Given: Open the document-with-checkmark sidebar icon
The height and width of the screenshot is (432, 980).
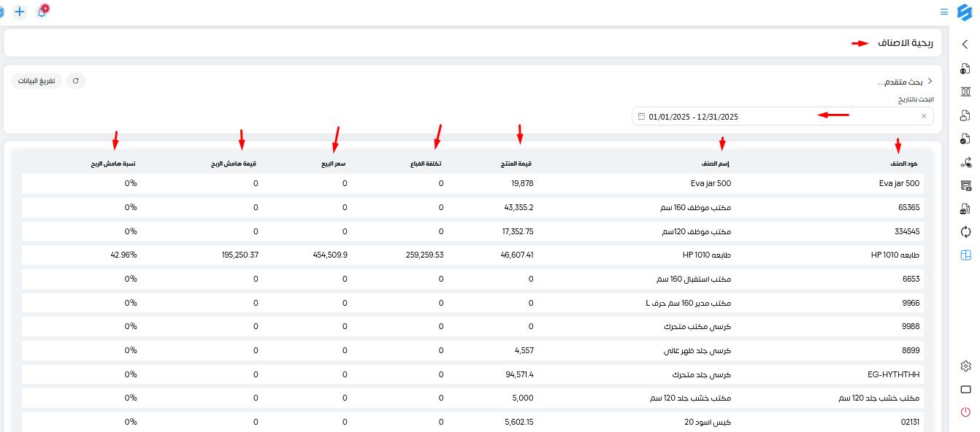Looking at the screenshot, I should [965, 139].
